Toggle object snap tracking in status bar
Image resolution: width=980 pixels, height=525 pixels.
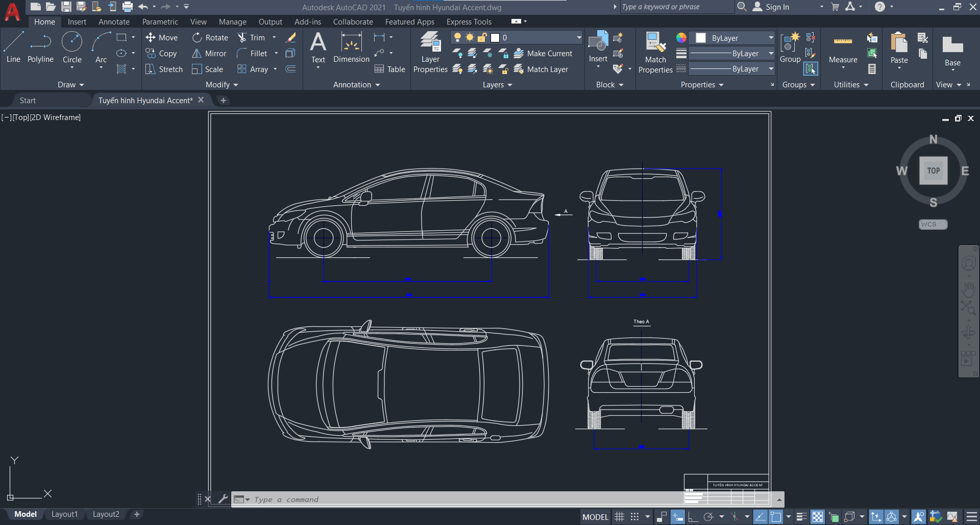pos(760,517)
